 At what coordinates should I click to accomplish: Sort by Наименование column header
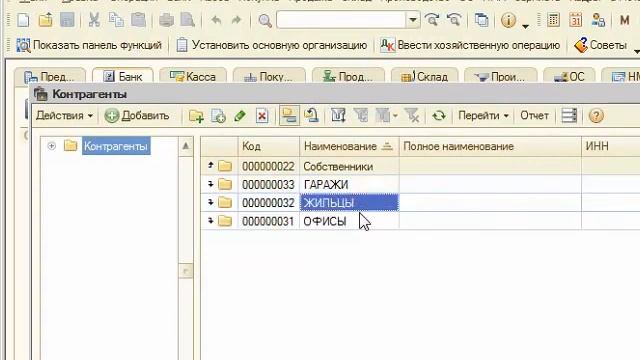(349, 146)
